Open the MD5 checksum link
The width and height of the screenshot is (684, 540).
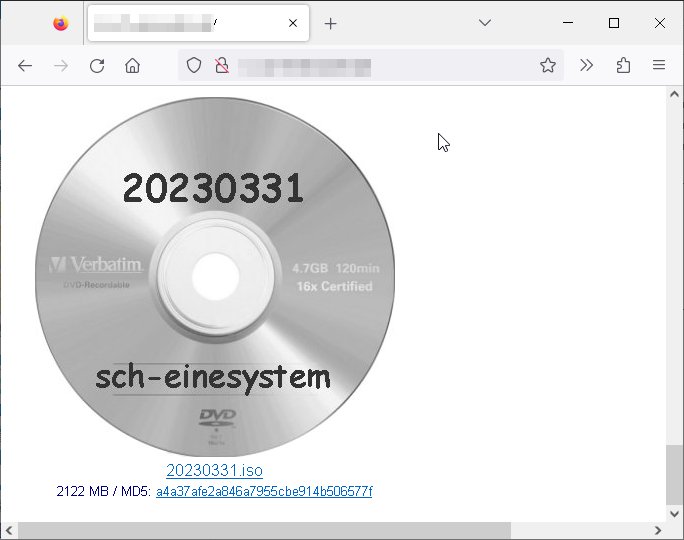pos(264,492)
